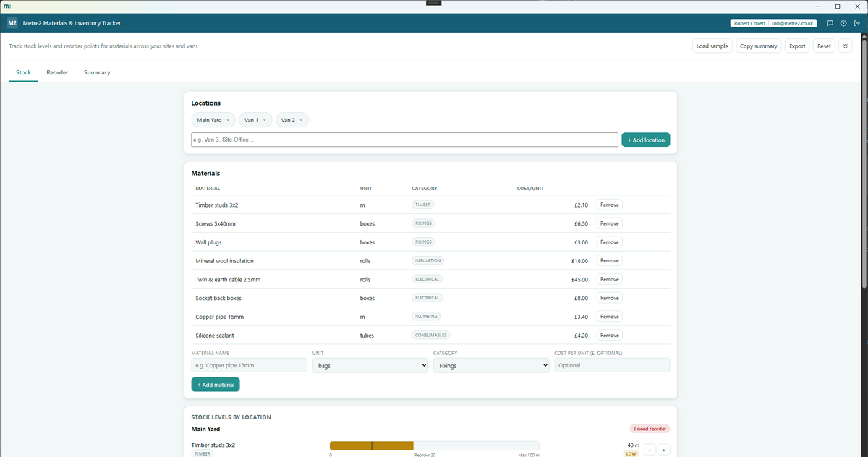Click the + Add location button
This screenshot has height=457, width=868.
(646, 140)
